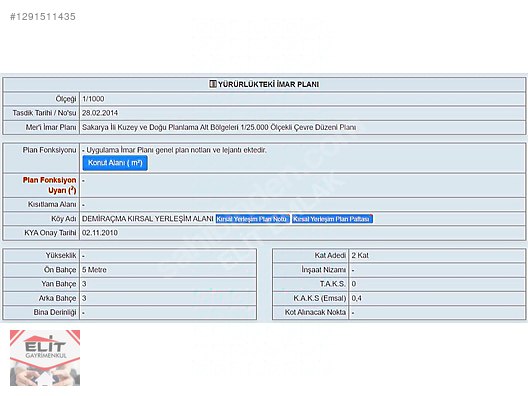The height and width of the screenshot is (396, 528).
Task: Click the Elit Gayrimenkul logo thumbnail
Action: [x=45, y=358]
